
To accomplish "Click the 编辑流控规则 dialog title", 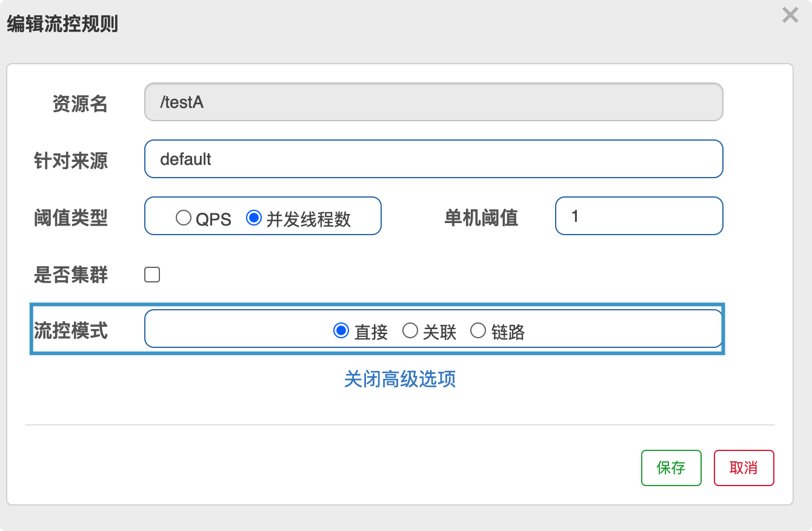I will click(x=62, y=24).
